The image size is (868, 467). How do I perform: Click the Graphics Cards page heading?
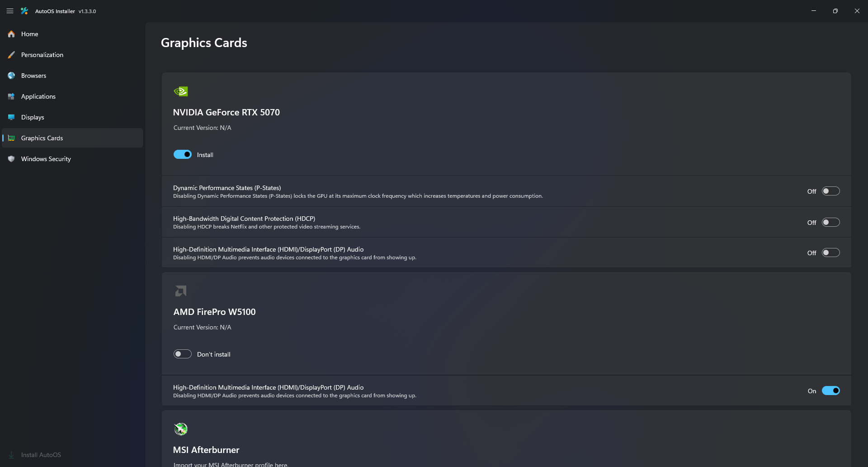click(x=204, y=43)
